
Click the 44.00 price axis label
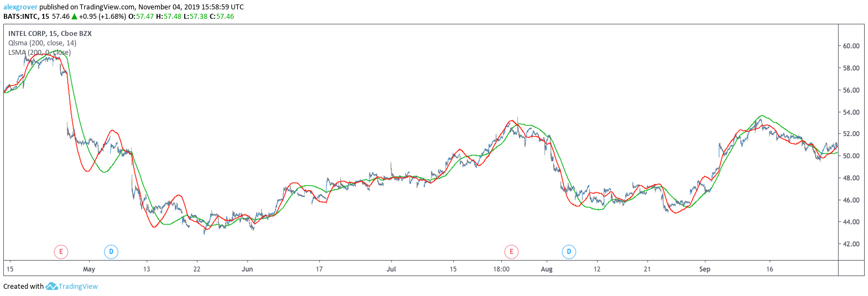(851, 222)
